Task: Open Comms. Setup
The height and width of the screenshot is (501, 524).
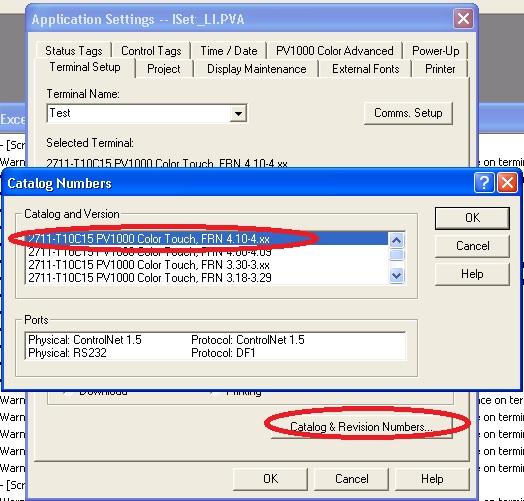Action: pyautogui.click(x=408, y=113)
